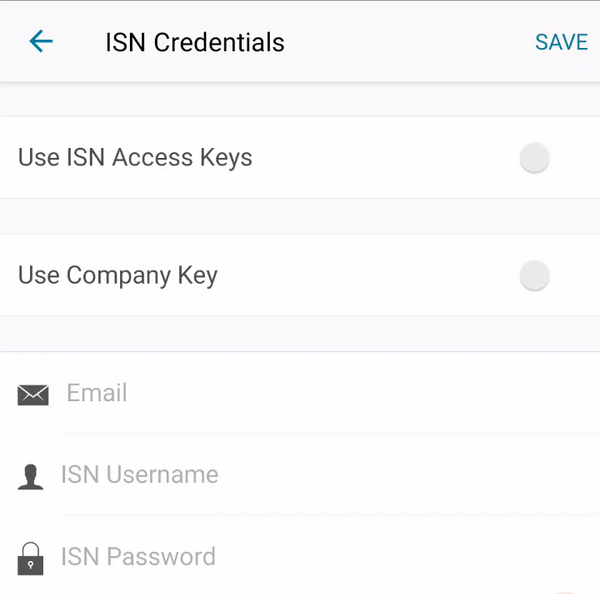Click the "ISN Credentials" page title

pos(195,42)
